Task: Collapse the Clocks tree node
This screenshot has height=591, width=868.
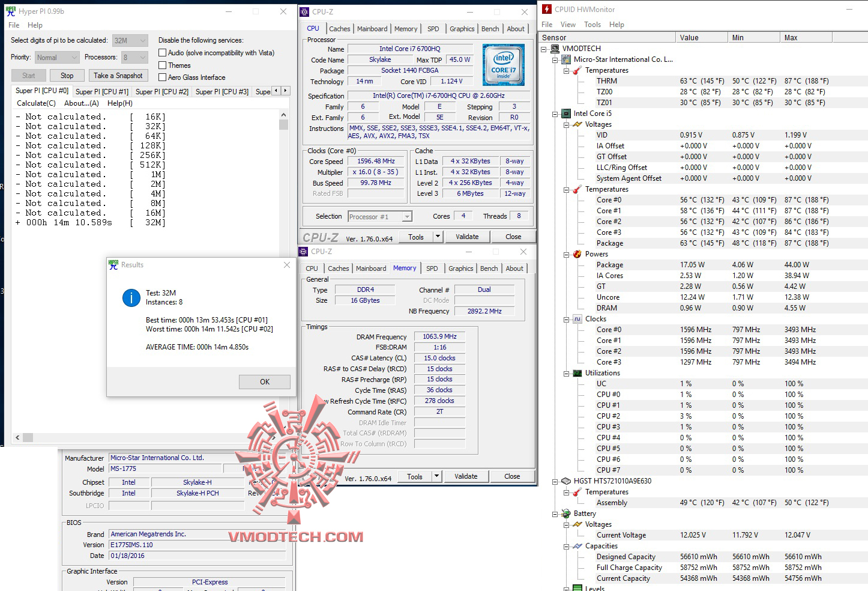Action: tap(567, 319)
